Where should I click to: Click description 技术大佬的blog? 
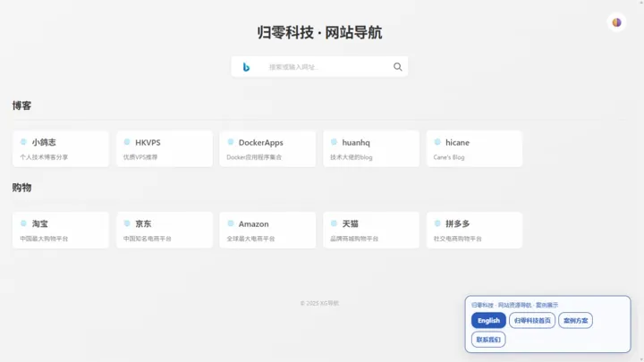[x=352, y=157]
